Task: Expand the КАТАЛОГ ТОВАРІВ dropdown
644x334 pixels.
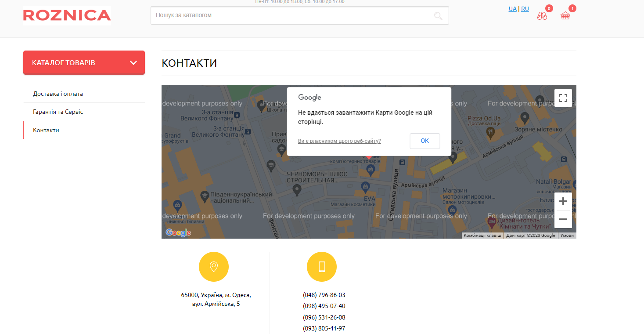Action: coord(84,63)
